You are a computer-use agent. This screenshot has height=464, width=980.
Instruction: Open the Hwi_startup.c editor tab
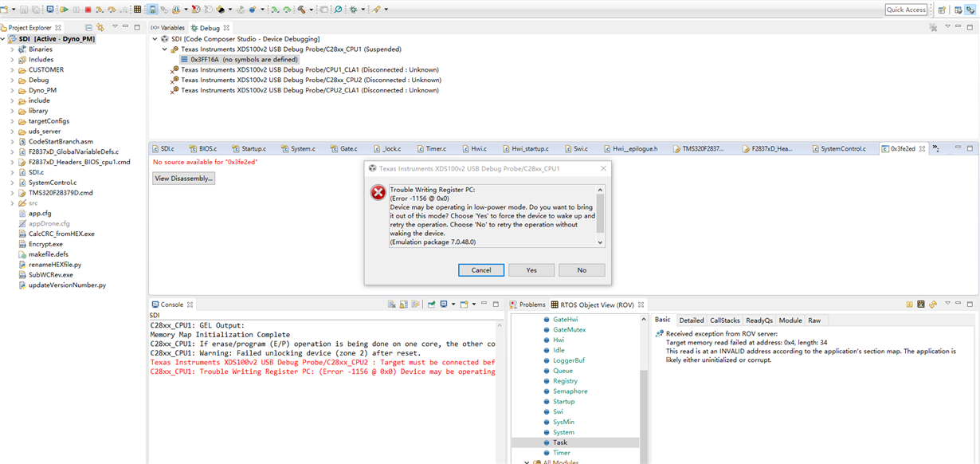[527, 149]
